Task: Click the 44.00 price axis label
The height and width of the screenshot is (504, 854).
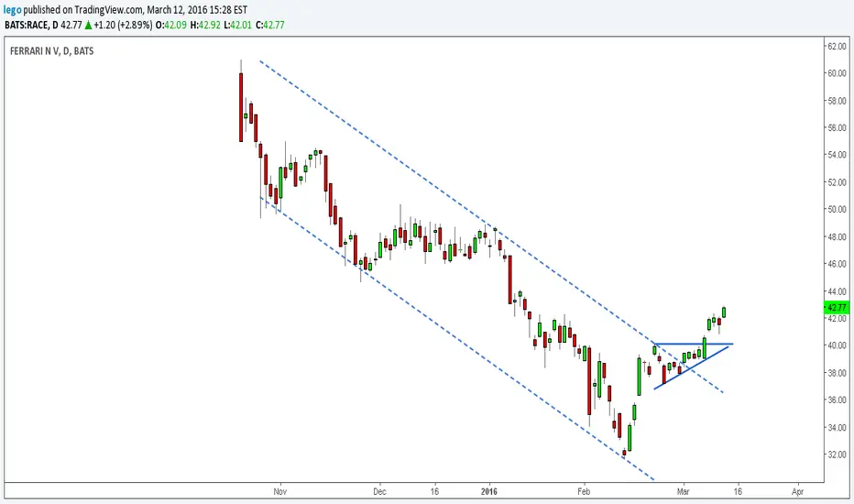Action: pyautogui.click(x=837, y=292)
